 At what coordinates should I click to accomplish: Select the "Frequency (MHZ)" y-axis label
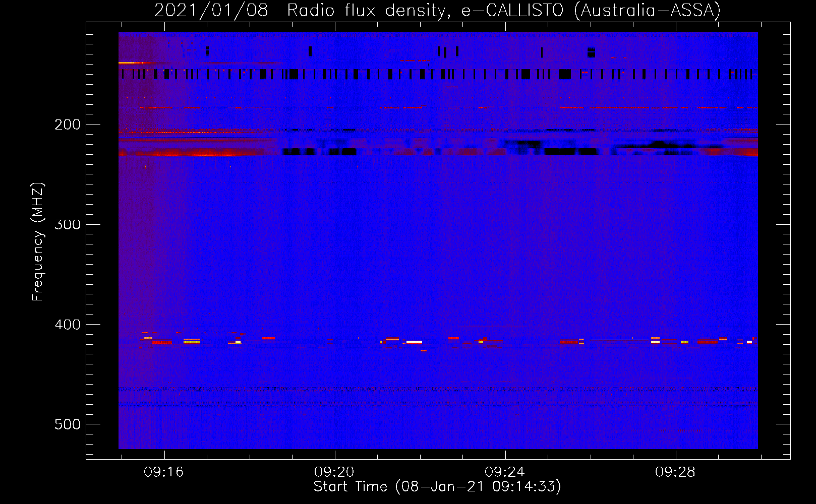[38, 241]
